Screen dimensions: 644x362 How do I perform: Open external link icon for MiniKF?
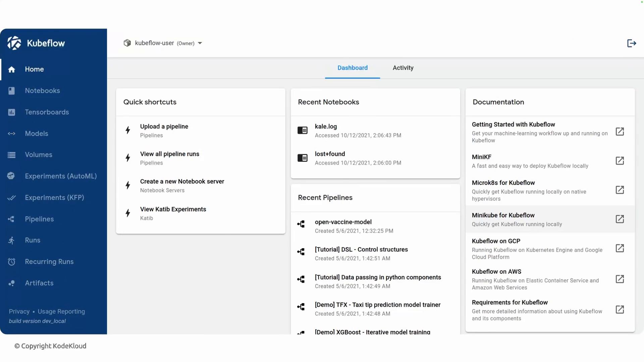click(620, 161)
